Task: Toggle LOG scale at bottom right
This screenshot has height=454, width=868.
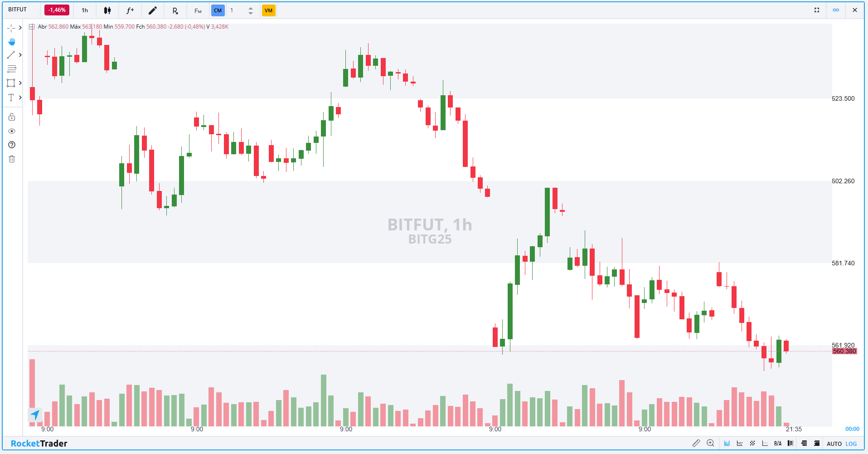Action: 851,444
